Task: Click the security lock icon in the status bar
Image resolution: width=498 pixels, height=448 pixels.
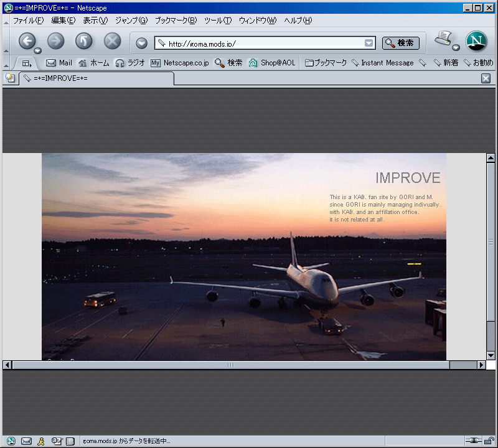Action: [x=489, y=441]
